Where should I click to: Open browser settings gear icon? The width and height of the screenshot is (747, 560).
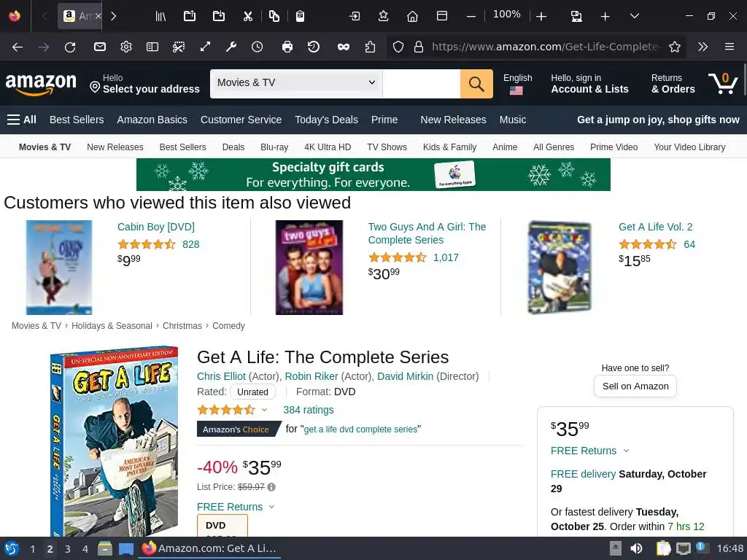[x=125, y=47]
